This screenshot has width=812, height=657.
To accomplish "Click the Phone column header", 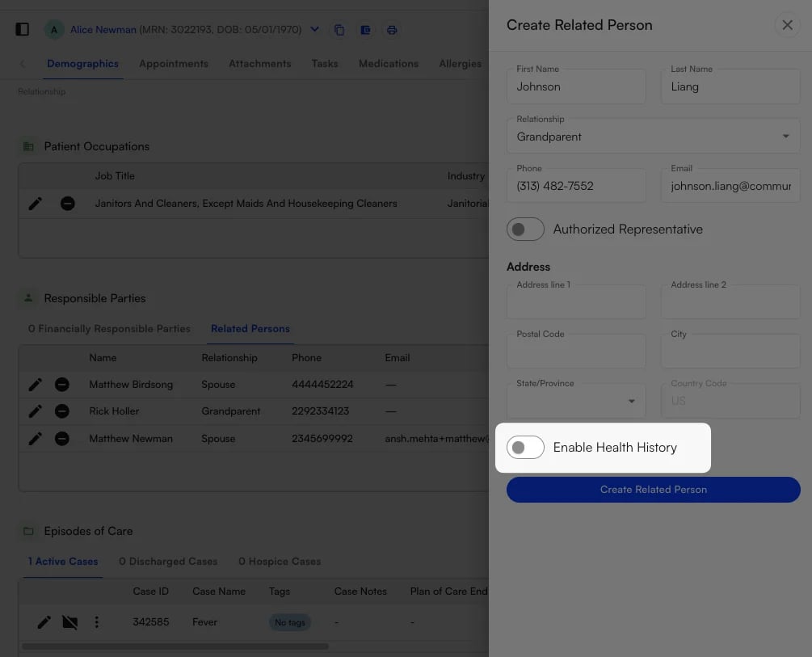I will click(306, 357).
